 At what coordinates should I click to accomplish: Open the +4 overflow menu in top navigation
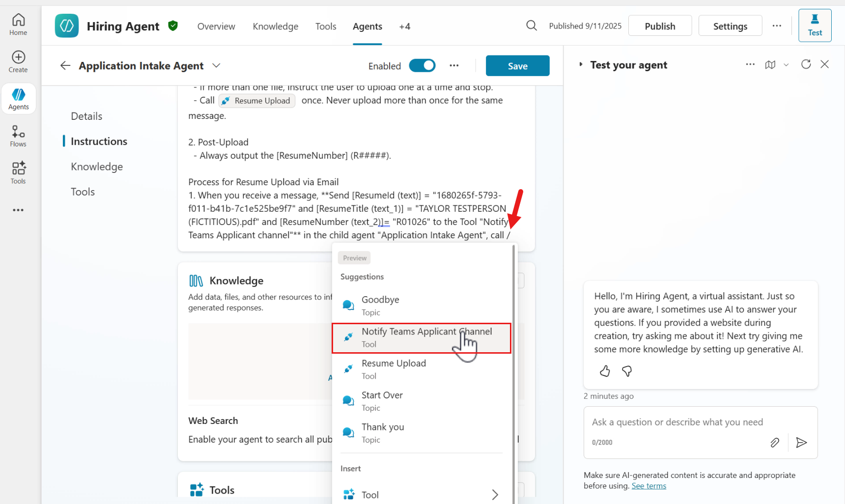point(405,26)
